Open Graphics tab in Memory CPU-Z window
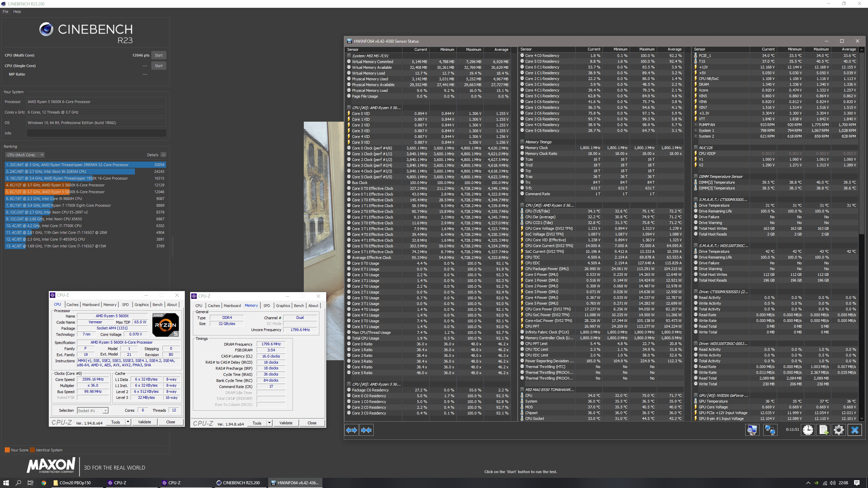The height and width of the screenshot is (488, 868). coord(283,306)
